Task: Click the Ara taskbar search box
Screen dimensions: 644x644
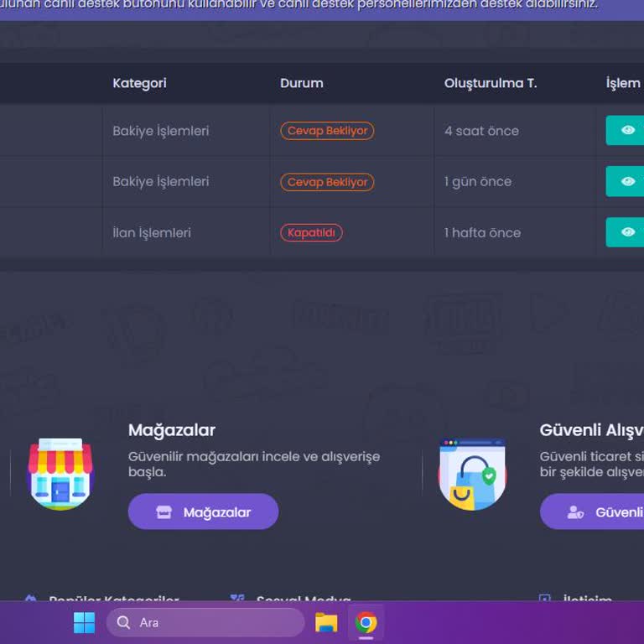Action: (205, 623)
